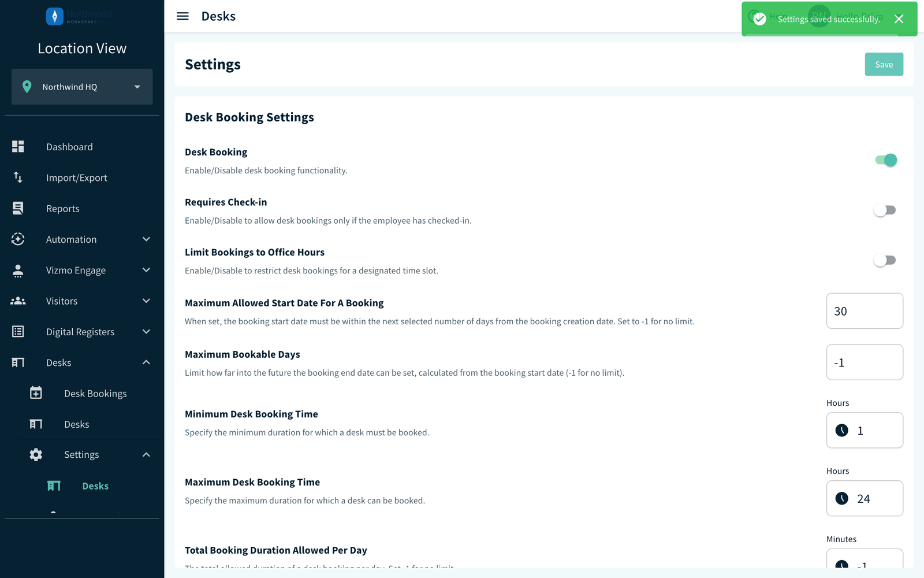Click the Desk Booking Settings heading
The image size is (924, 578).
pyautogui.click(x=249, y=117)
